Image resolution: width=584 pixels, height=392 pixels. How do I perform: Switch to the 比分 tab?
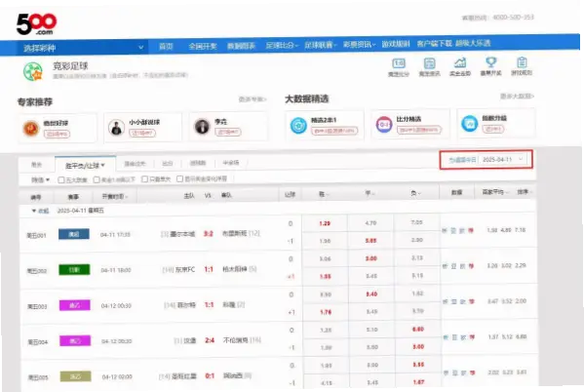click(x=168, y=163)
